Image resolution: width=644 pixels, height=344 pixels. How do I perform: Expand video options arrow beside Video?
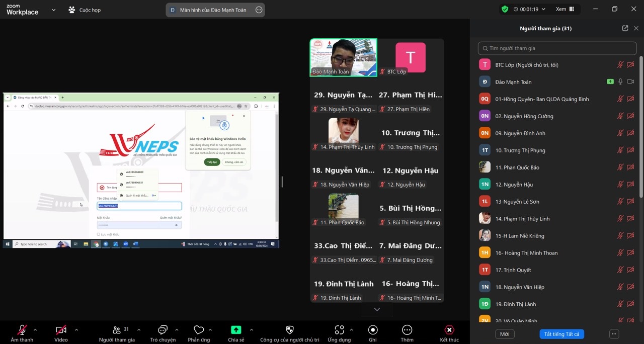76,330
